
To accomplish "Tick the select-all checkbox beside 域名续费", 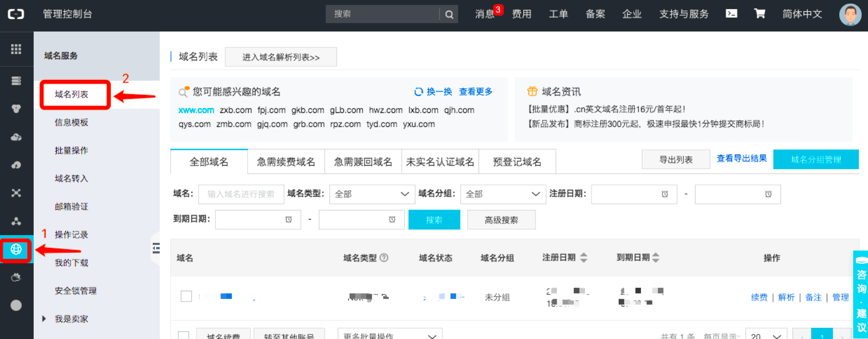I will [x=184, y=336].
